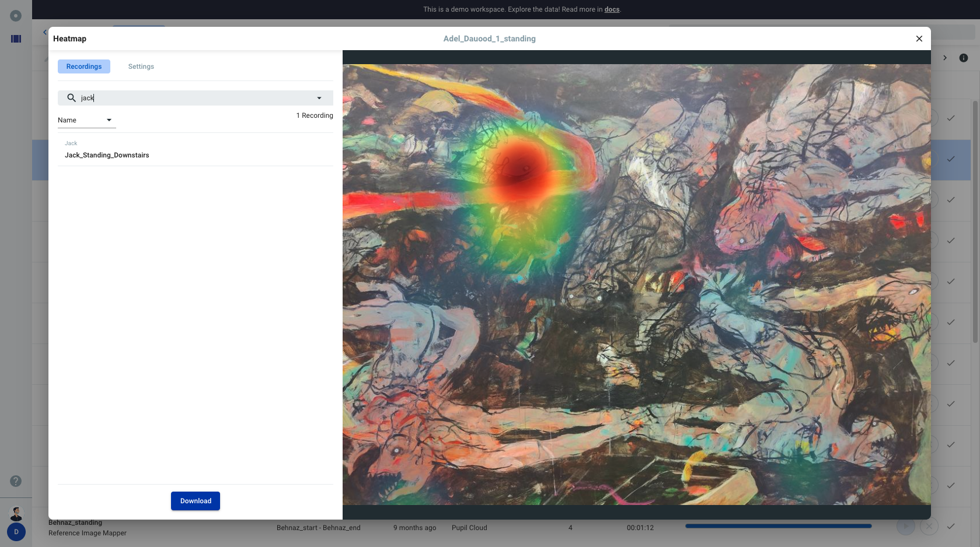Screen dimensions: 980x547
Task: Open the user avatar photo
Action: [x=16, y=513]
